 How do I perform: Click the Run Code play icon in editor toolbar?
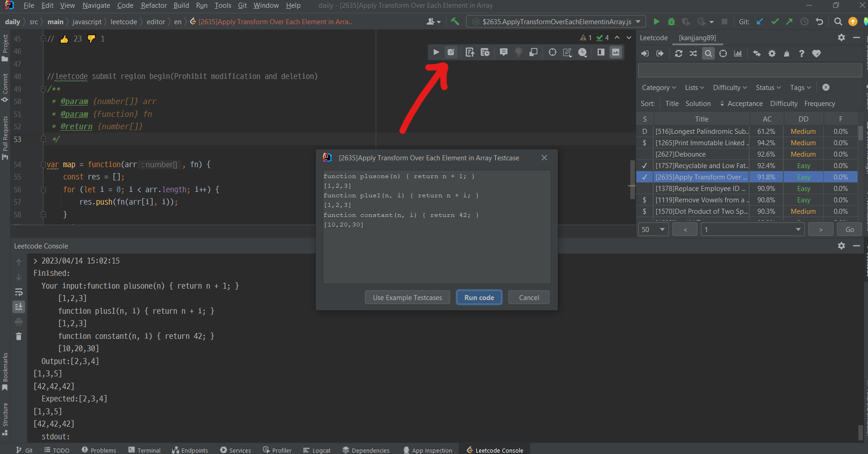pyautogui.click(x=436, y=52)
